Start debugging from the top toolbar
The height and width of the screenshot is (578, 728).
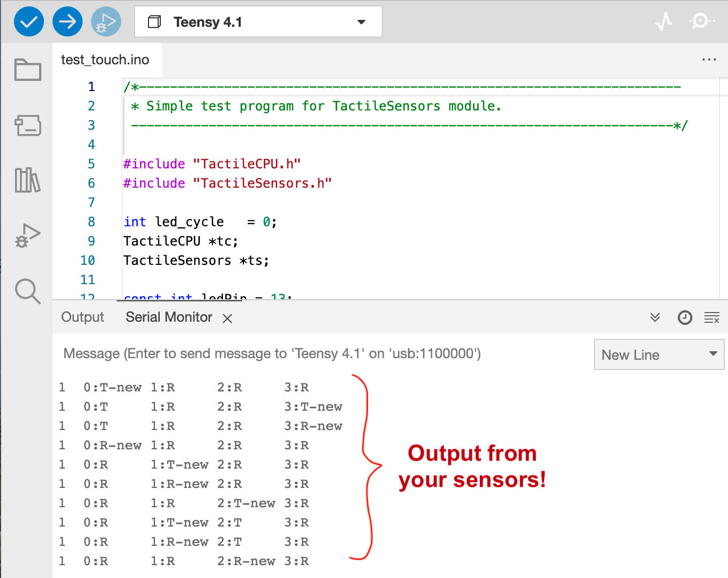[x=106, y=22]
